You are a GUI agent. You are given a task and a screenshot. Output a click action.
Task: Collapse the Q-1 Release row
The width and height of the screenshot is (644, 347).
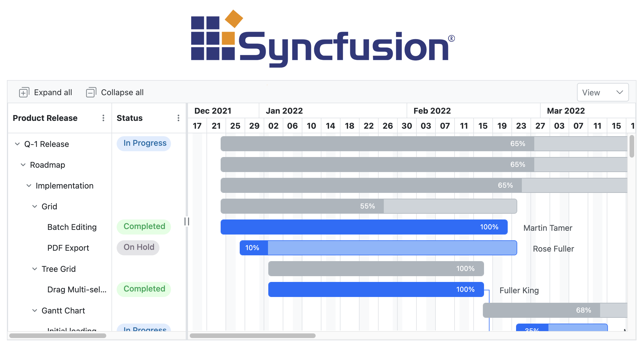pos(17,144)
